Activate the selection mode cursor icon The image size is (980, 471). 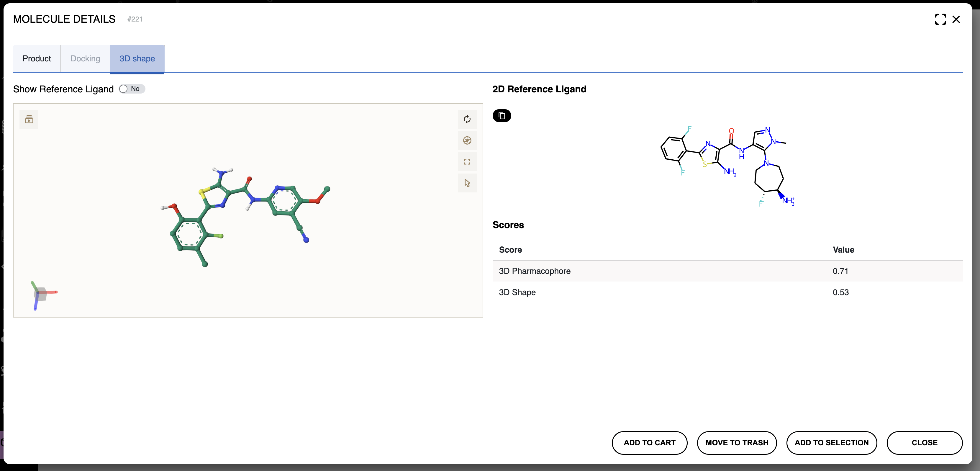(x=467, y=183)
